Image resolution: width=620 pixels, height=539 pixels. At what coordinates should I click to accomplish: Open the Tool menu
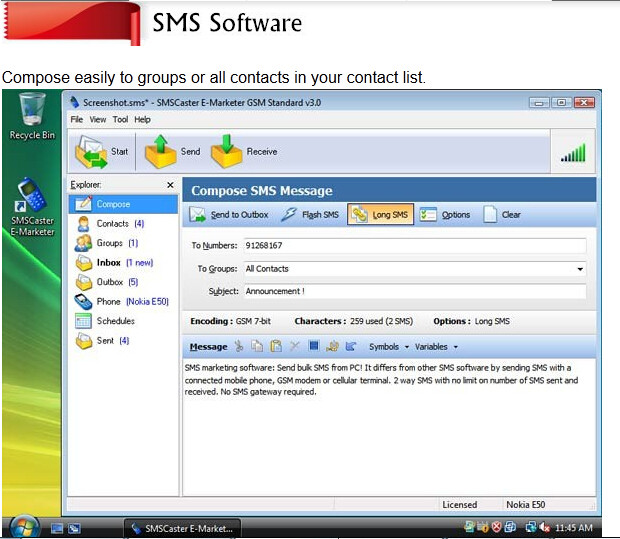120,119
